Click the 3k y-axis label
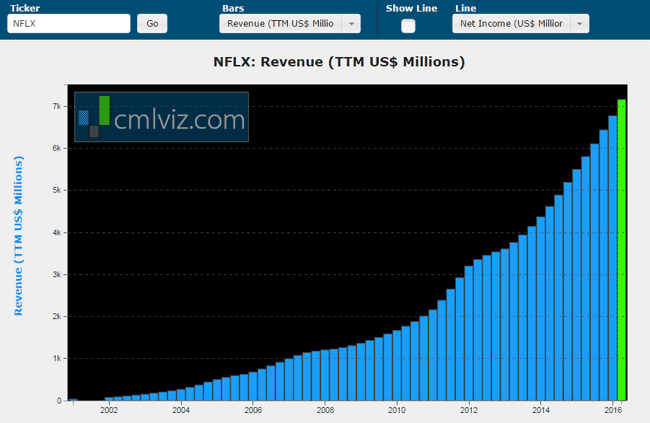 pyautogui.click(x=57, y=275)
